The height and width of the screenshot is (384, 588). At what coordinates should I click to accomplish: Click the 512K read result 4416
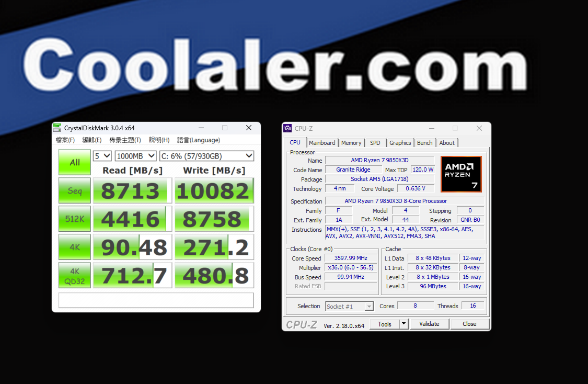(132, 219)
